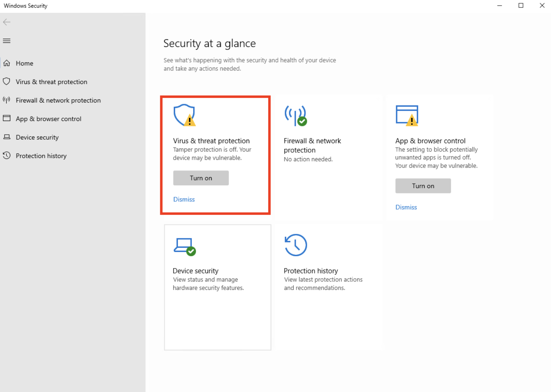The image size is (551, 392).
Task: Click the large browser window warning icon
Action: point(407,115)
